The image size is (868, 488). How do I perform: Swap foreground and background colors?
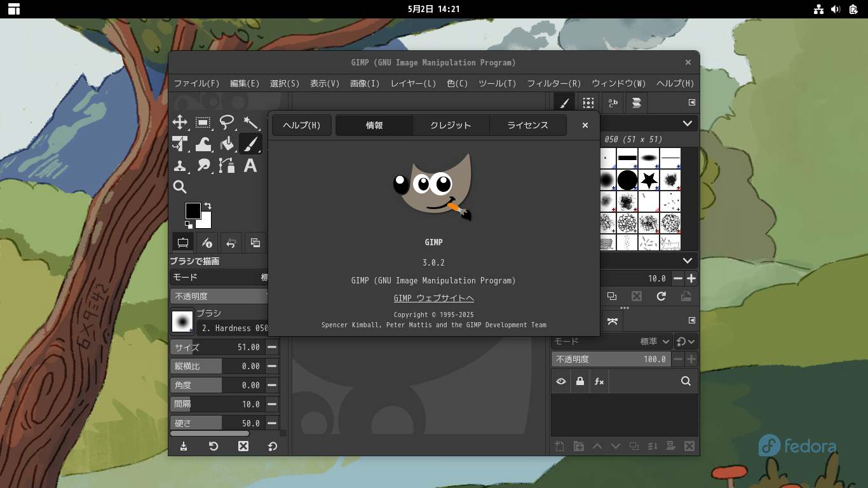pos(207,206)
